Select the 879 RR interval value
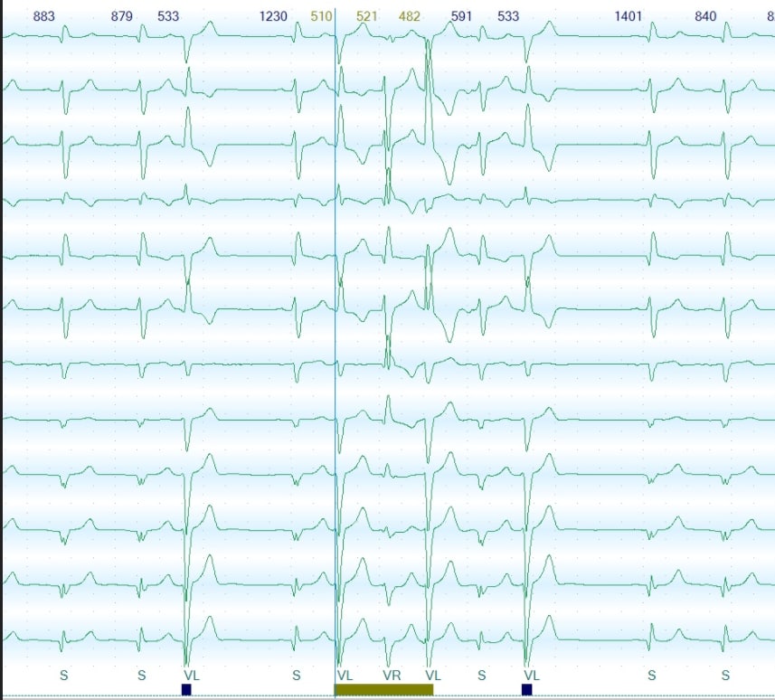Viewport: 775px width, 700px height. [x=121, y=16]
